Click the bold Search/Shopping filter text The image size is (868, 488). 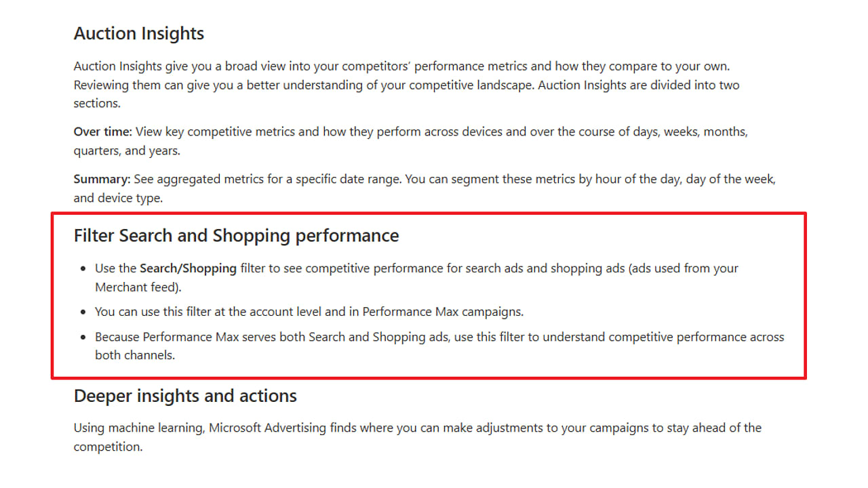point(188,268)
